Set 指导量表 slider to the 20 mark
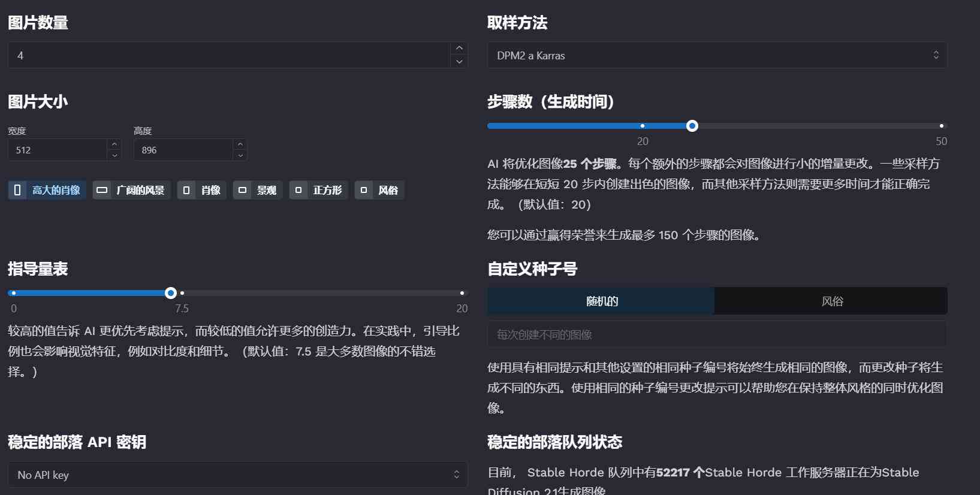This screenshot has height=495, width=980. point(462,293)
